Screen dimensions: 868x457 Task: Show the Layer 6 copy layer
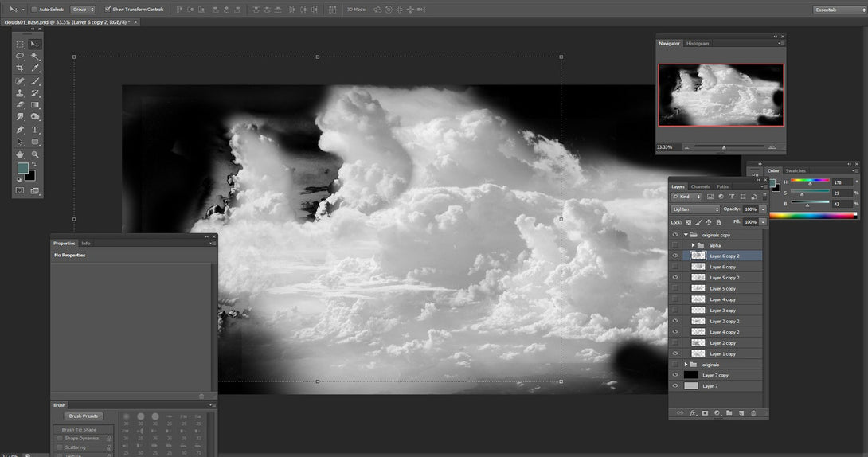(x=674, y=267)
